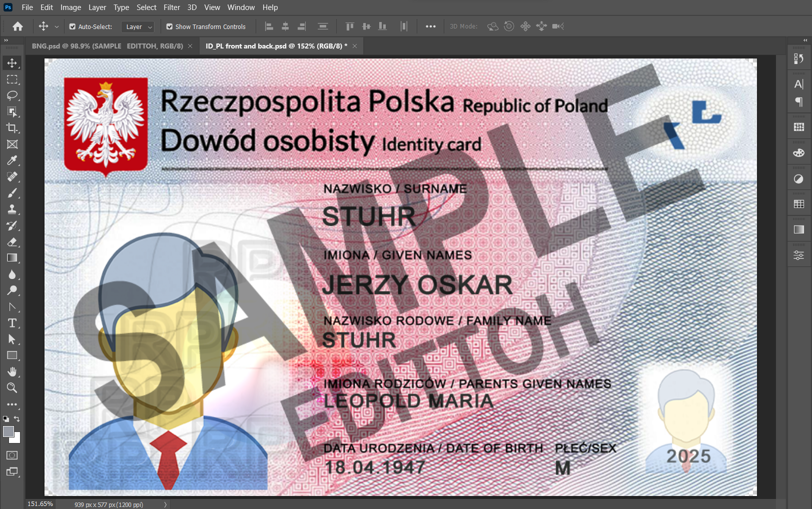This screenshot has width=812, height=509.
Task: Select the Move tool
Action: [12, 63]
